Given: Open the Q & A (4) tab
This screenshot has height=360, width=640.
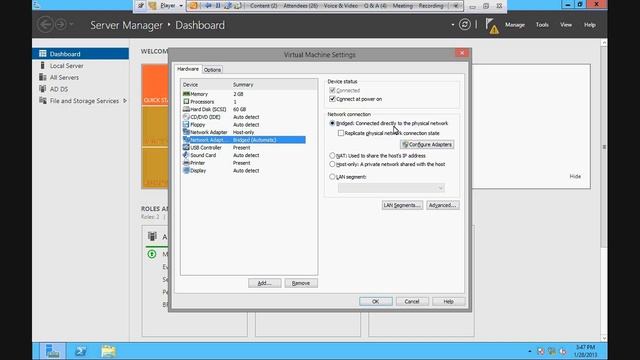Looking at the screenshot, I should [x=375, y=6].
